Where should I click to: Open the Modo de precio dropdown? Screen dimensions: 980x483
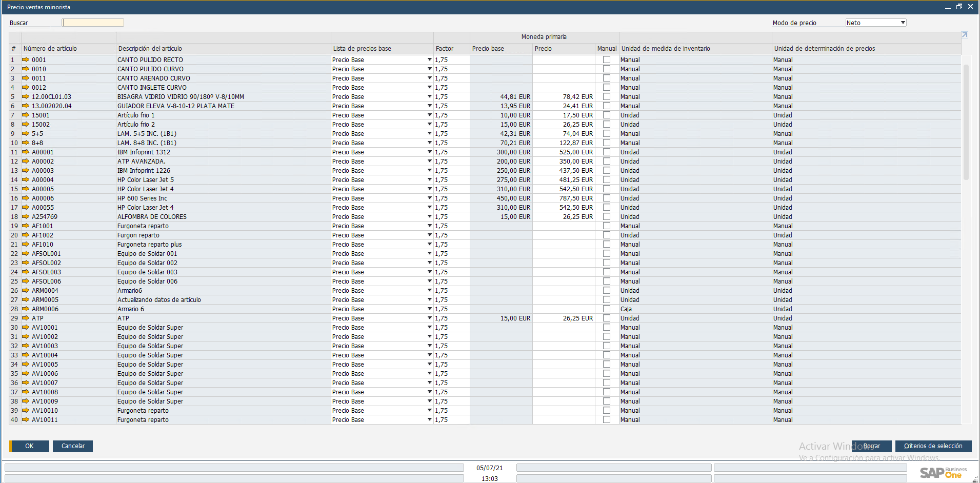903,23
